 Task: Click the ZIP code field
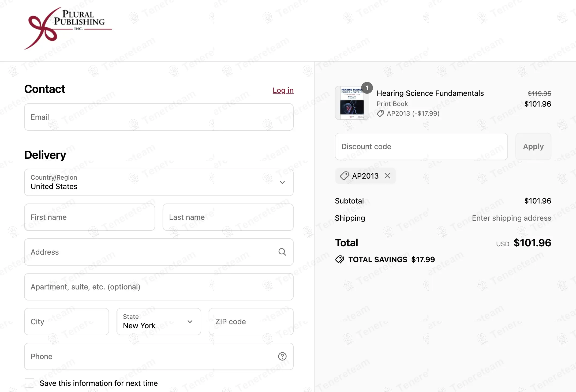[x=251, y=322]
